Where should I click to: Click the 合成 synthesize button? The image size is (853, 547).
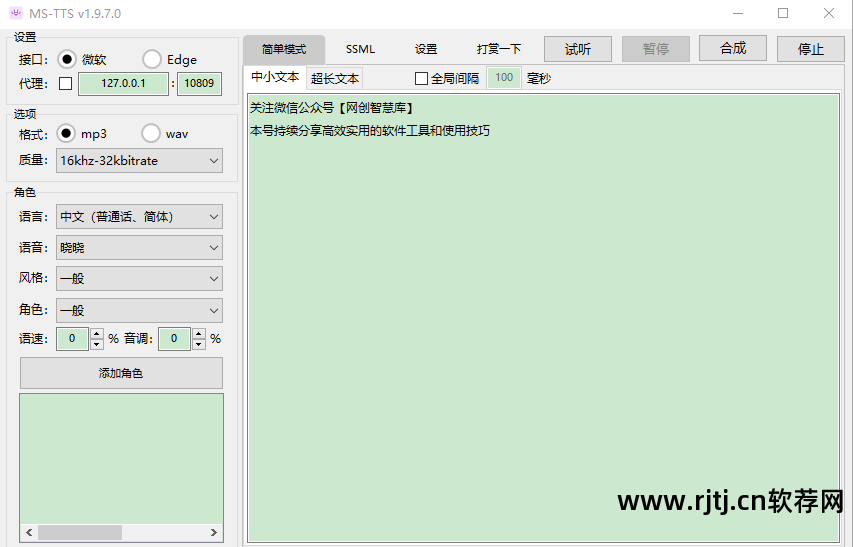click(x=733, y=48)
